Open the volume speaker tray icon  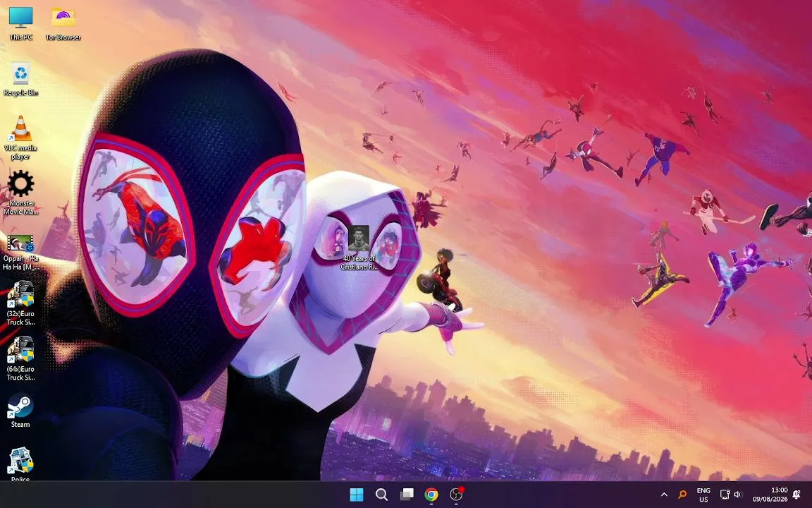[x=737, y=495]
